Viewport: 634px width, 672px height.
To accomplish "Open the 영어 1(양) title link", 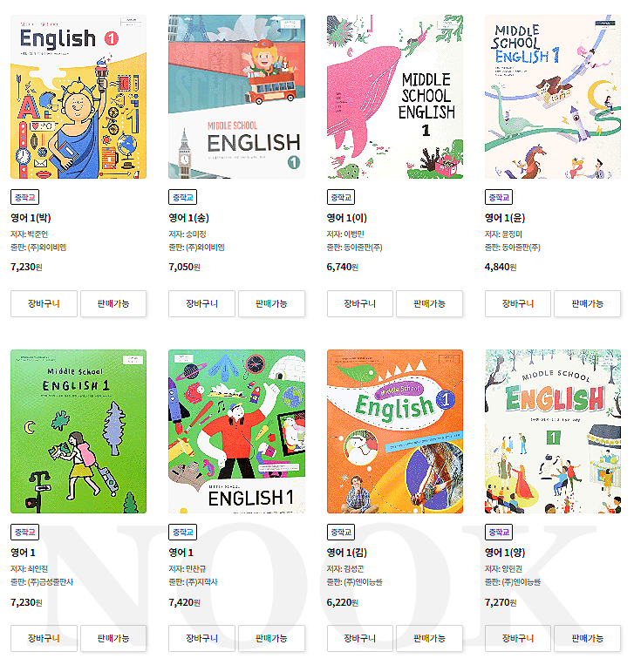I will (505, 553).
